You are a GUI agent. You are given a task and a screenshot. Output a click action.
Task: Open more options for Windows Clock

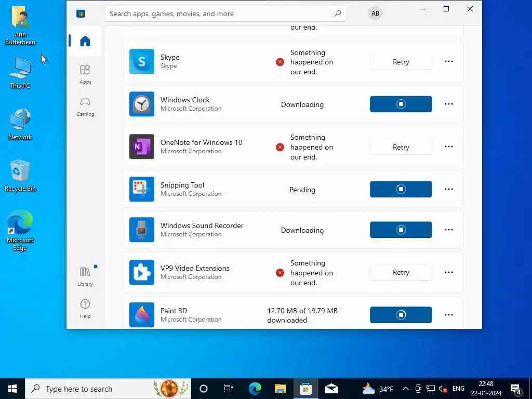point(449,104)
